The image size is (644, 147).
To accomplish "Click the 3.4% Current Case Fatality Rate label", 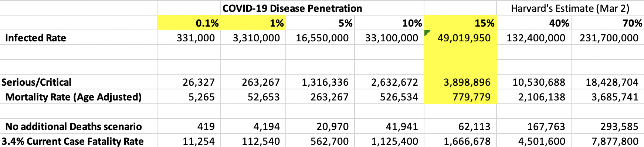I will pos(72,141).
